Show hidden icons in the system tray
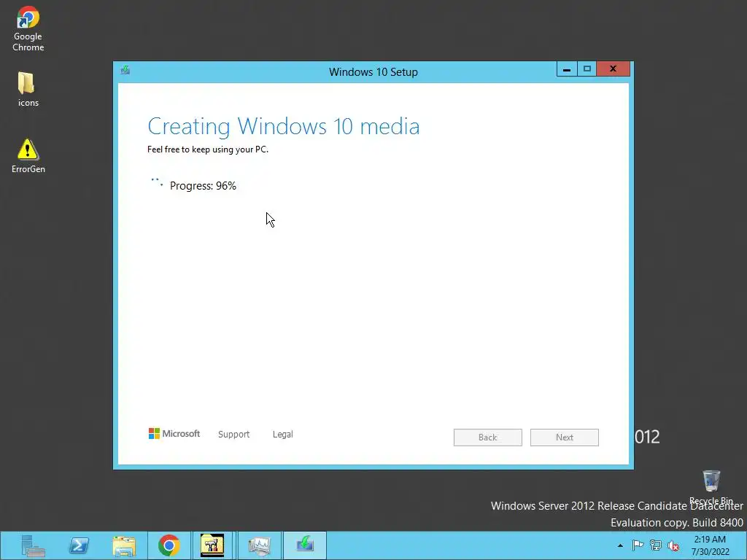 coord(620,545)
